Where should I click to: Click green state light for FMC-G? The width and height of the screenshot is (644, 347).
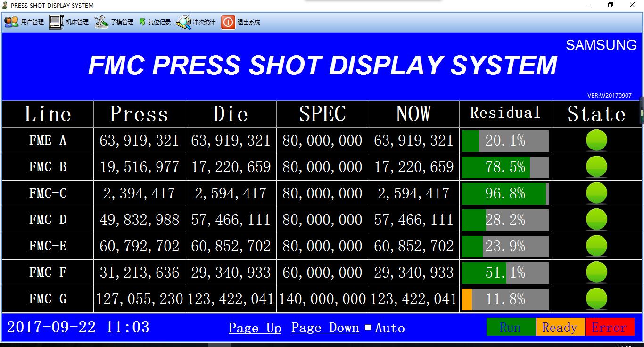click(596, 299)
